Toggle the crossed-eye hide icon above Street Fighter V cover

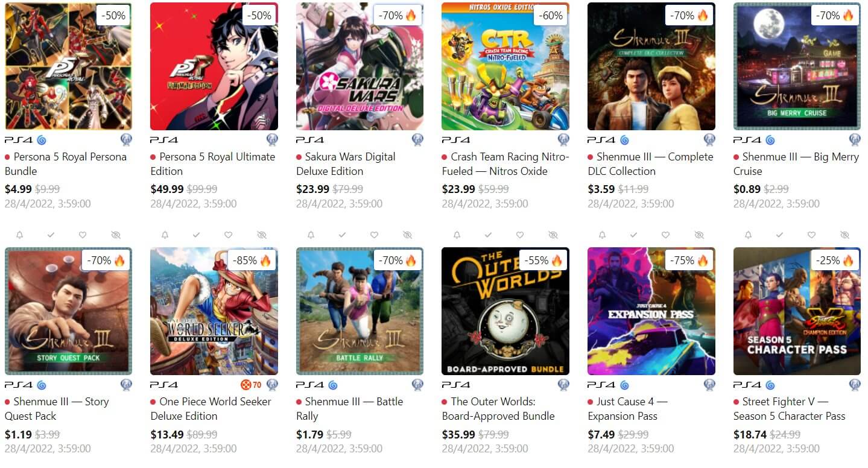click(x=844, y=235)
